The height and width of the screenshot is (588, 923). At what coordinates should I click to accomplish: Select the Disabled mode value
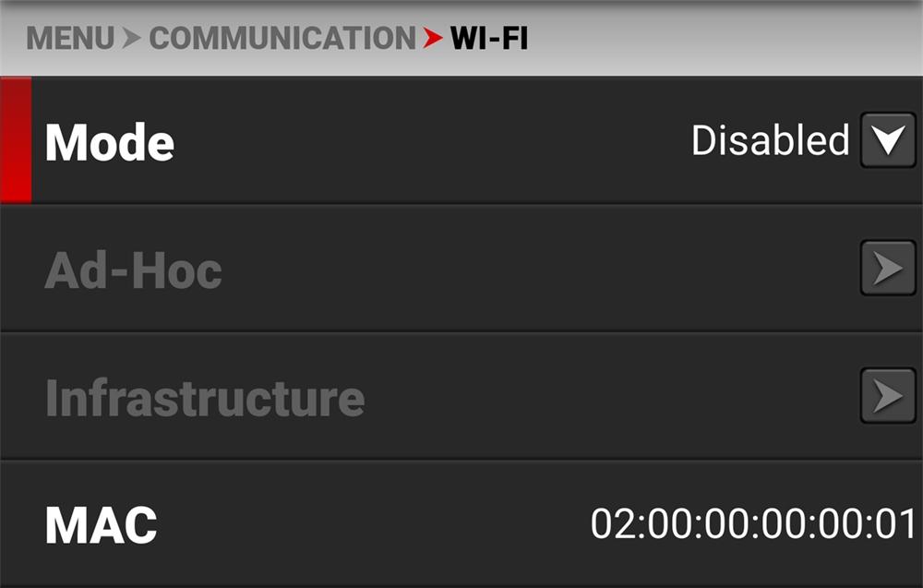[771, 140]
